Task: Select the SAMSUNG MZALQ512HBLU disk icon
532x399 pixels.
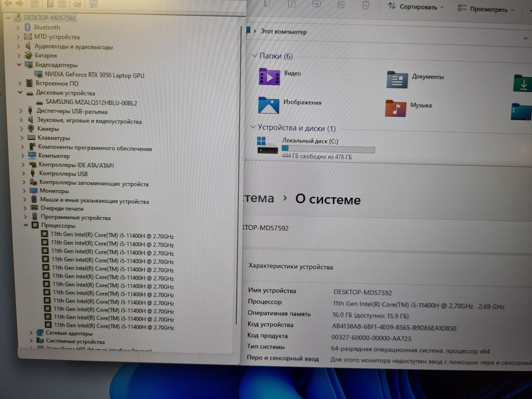Action: pos(39,102)
